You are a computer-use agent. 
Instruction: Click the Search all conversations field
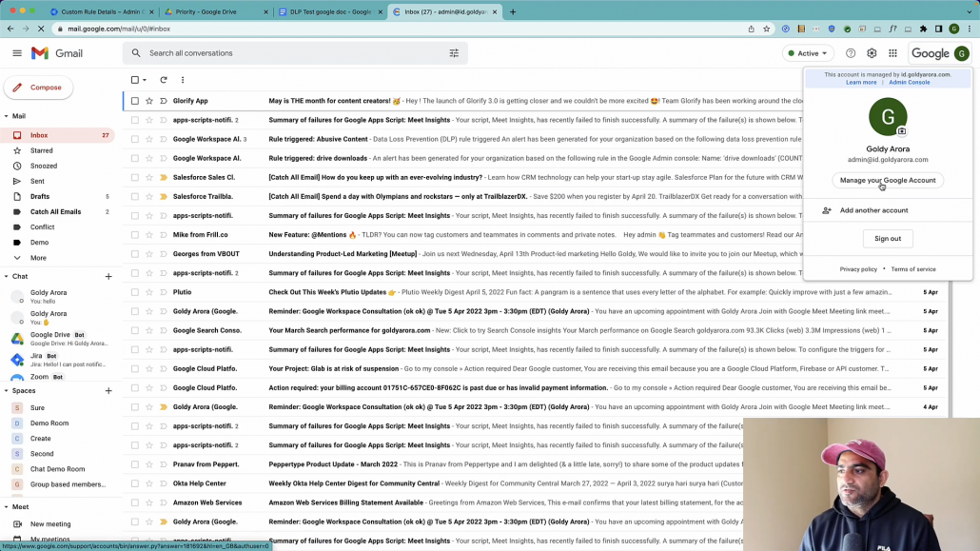[294, 53]
